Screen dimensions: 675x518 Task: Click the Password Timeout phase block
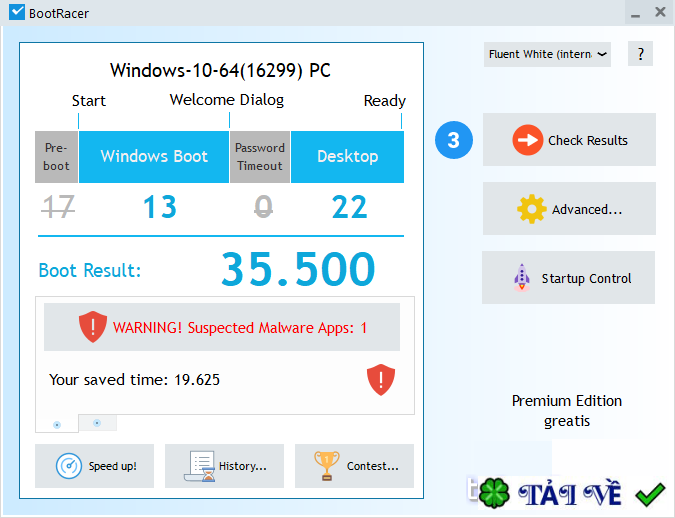(x=260, y=157)
